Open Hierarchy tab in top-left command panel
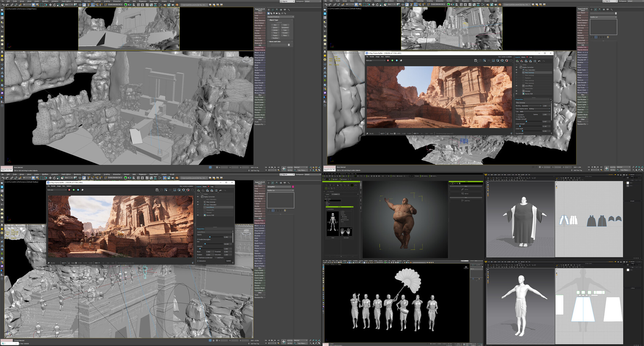Image resolution: width=644 pixels, height=346 pixels. 277,10
